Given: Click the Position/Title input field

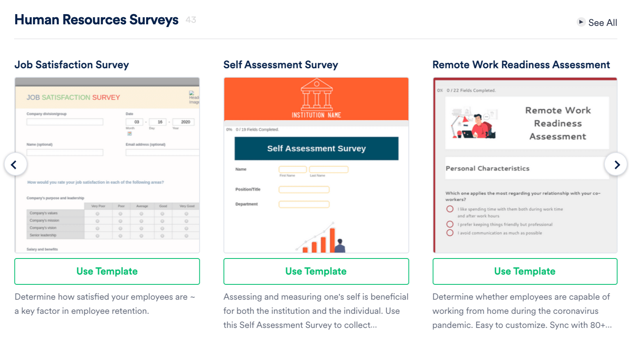Looking at the screenshot, I should click(x=304, y=189).
